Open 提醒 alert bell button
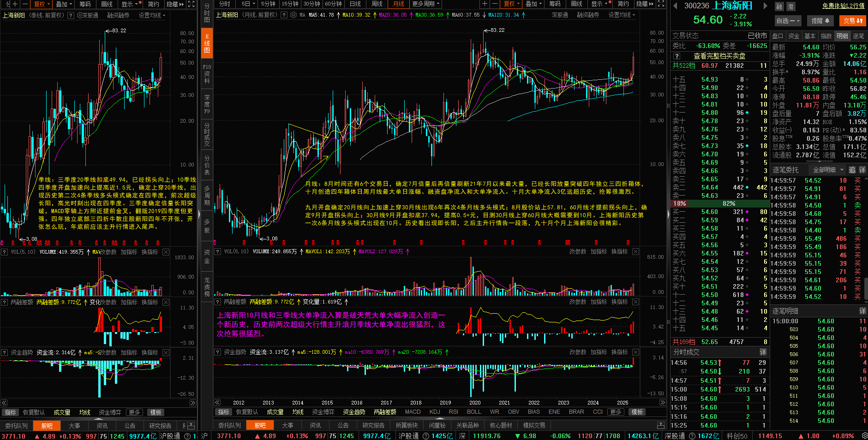This screenshot has width=868, height=440. point(820,21)
